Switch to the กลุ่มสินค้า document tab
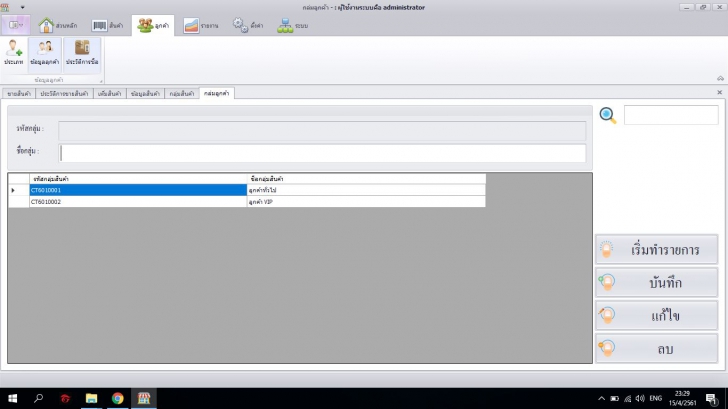Screen dimensions: 728x409 pyautogui.click(x=182, y=94)
